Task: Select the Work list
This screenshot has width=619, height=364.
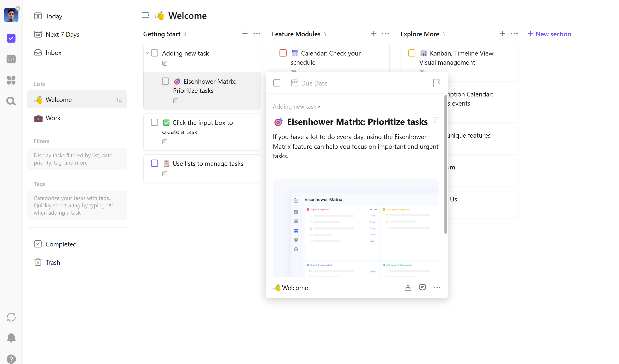Action: click(x=53, y=118)
